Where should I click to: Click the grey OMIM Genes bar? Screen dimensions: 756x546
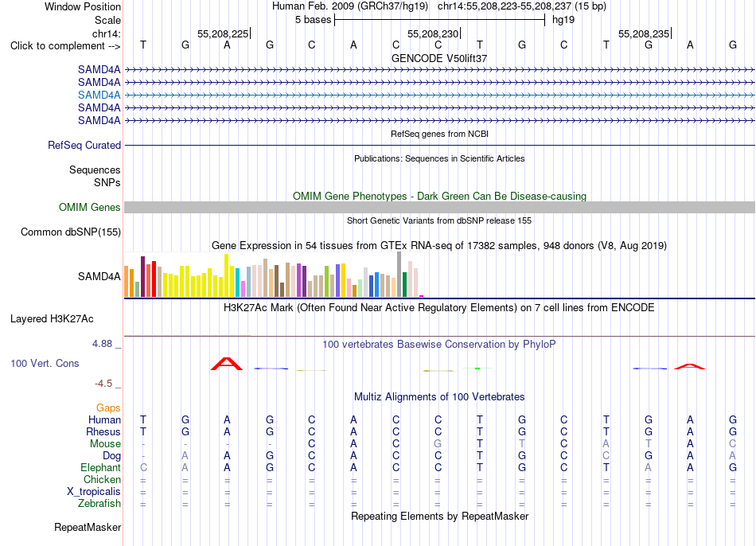[x=439, y=208]
